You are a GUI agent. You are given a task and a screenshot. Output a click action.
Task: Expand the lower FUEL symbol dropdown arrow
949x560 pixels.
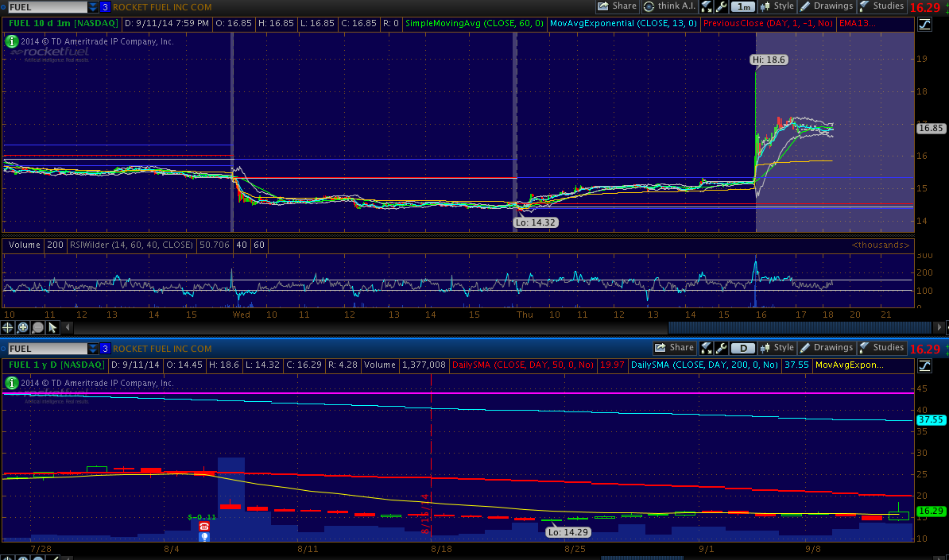tap(93, 349)
